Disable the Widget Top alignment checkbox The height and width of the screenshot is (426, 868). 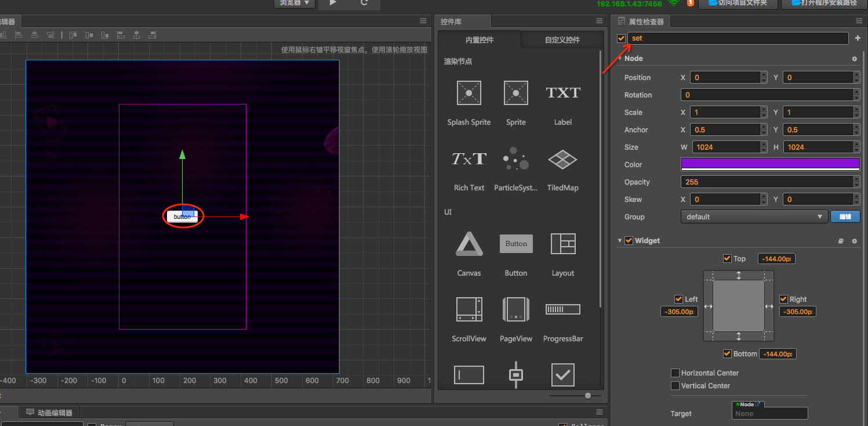click(727, 259)
